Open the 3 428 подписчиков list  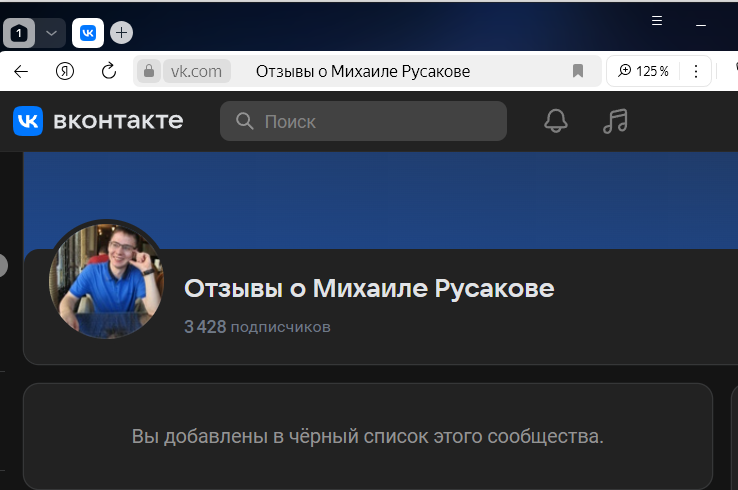(257, 327)
